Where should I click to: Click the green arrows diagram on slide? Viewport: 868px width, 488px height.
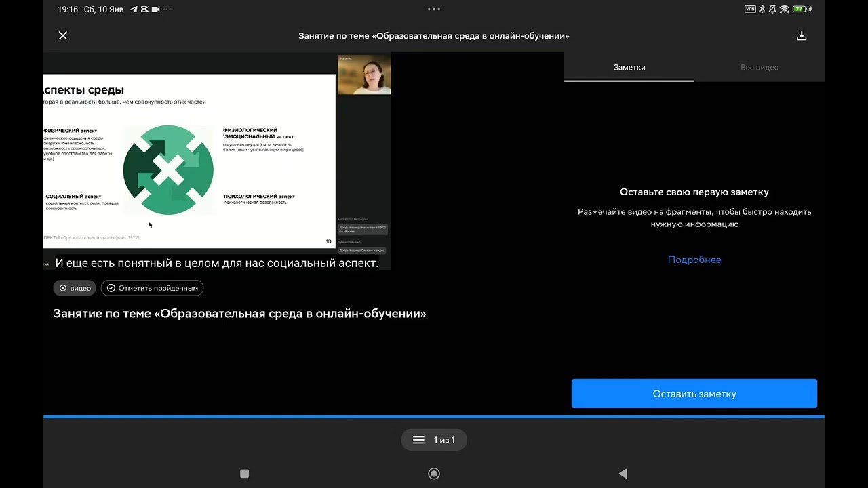tap(168, 170)
